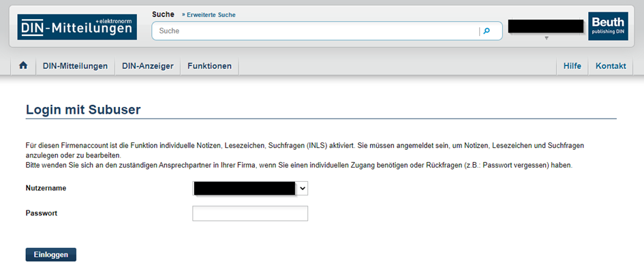Open the Erweiterte Suche link
Image resolution: width=644 pixels, height=280 pixels.
(209, 14)
